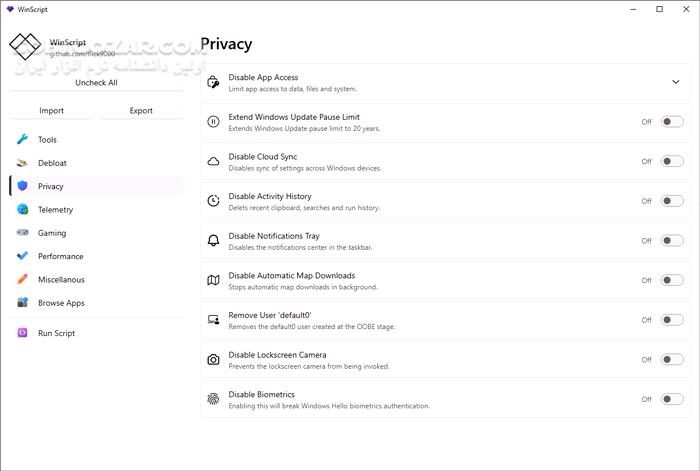Turn on Disable Biometrics toggle
The height and width of the screenshot is (471, 700).
click(672, 399)
